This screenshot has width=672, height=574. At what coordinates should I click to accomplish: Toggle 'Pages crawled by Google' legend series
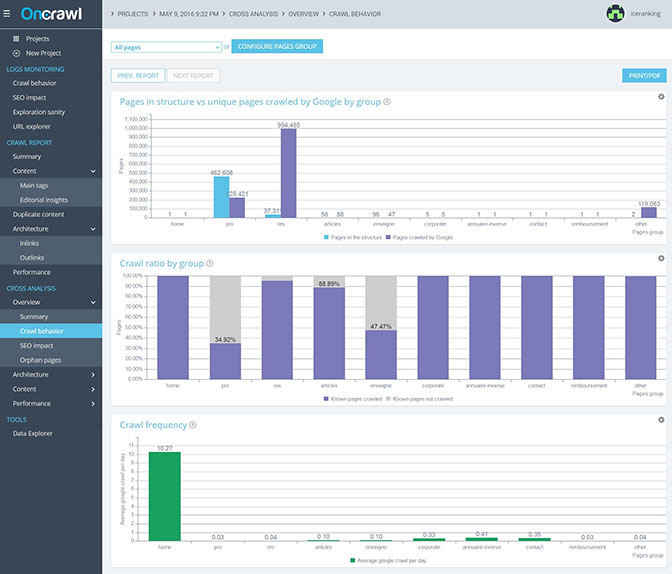pos(419,237)
